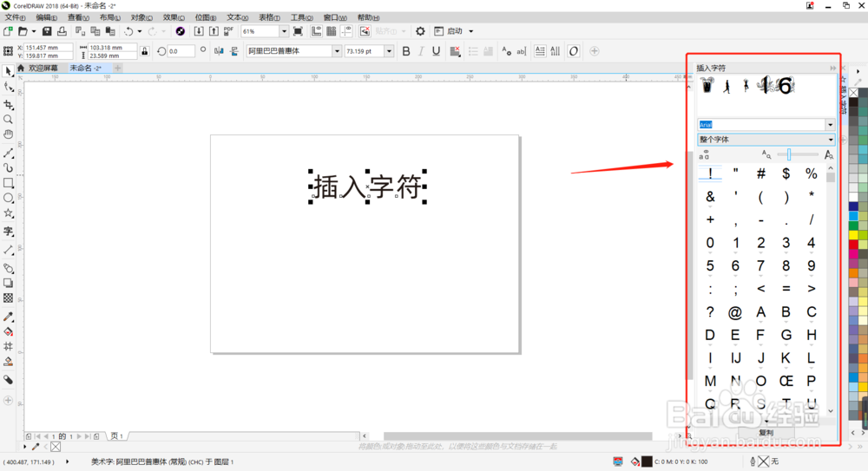The image size is (868, 471).
Task: Open the font size 73.159 pt dropdown
Action: [x=389, y=51]
